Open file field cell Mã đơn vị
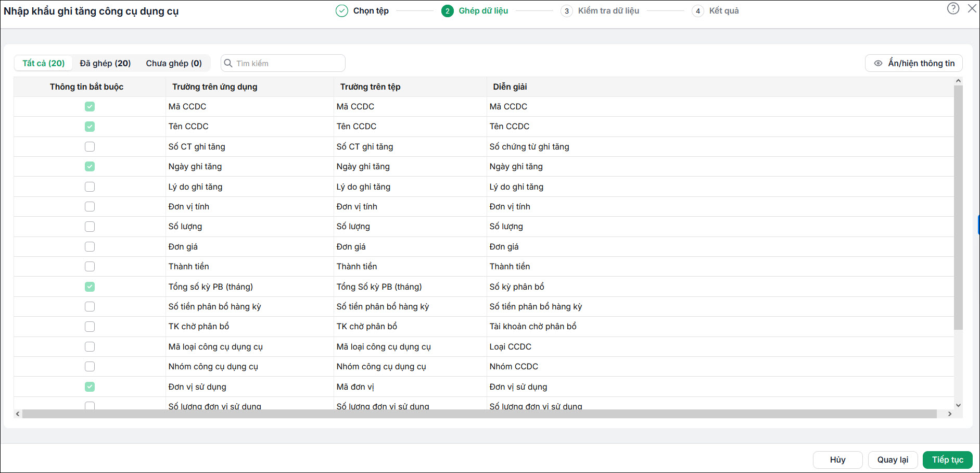980x473 pixels. click(x=410, y=387)
